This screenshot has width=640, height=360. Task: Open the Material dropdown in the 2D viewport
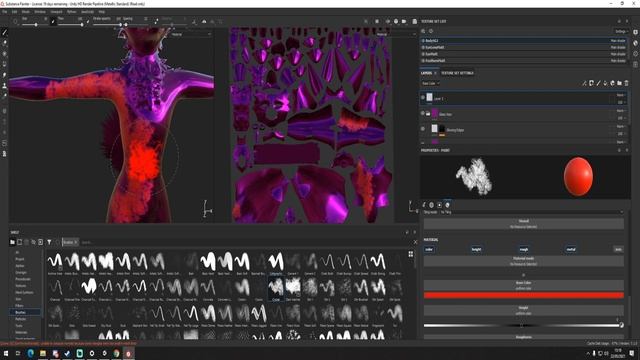pyautogui.click(x=396, y=34)
